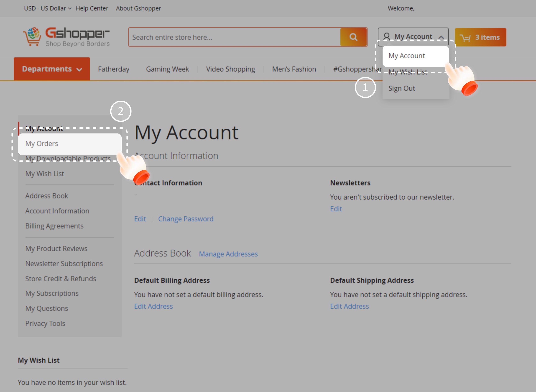Image resolution: width=536 pixels, height=392 pixels.
Task: Edit the newsletter subscription
Action: (x=336, y=209)
